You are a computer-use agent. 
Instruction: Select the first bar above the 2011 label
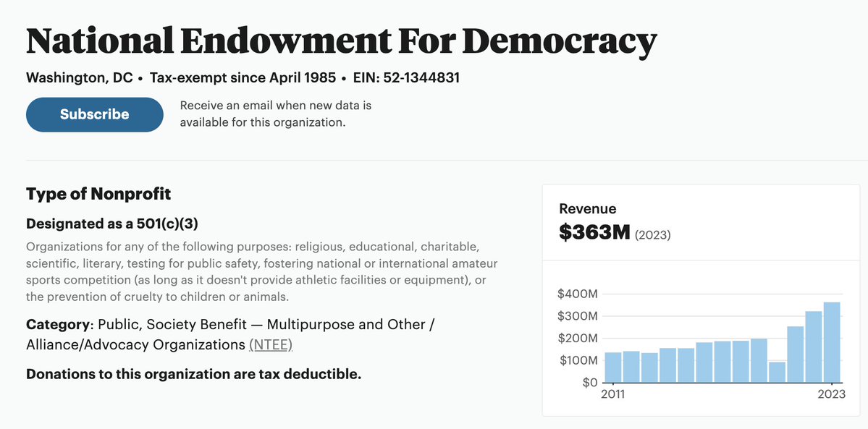613,367
